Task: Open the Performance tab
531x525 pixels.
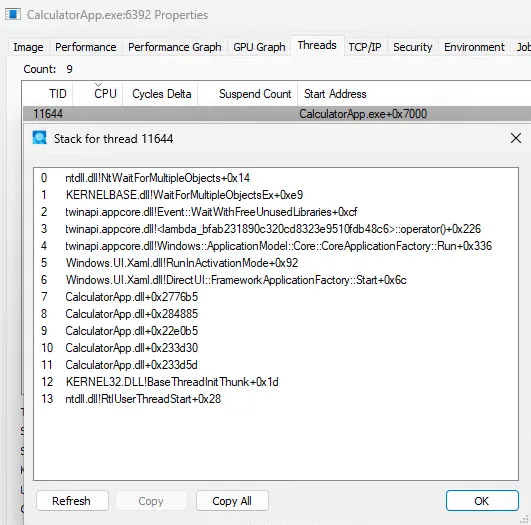Action: pos(86,47)
